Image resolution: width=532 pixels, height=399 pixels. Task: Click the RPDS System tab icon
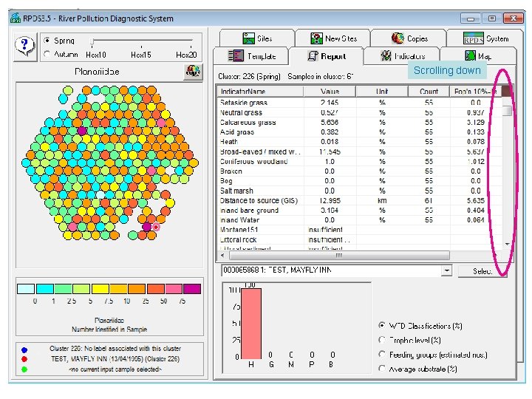474,38
